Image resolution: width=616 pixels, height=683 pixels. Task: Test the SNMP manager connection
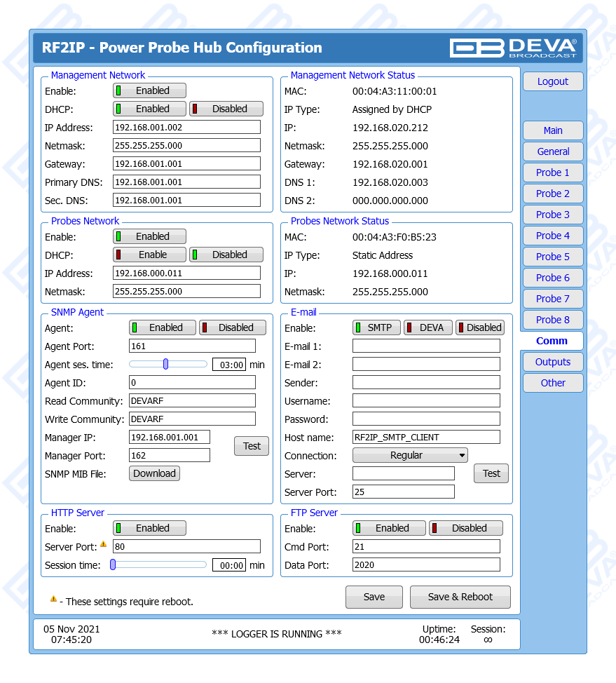pyautogui.click(x=252, y=446)
